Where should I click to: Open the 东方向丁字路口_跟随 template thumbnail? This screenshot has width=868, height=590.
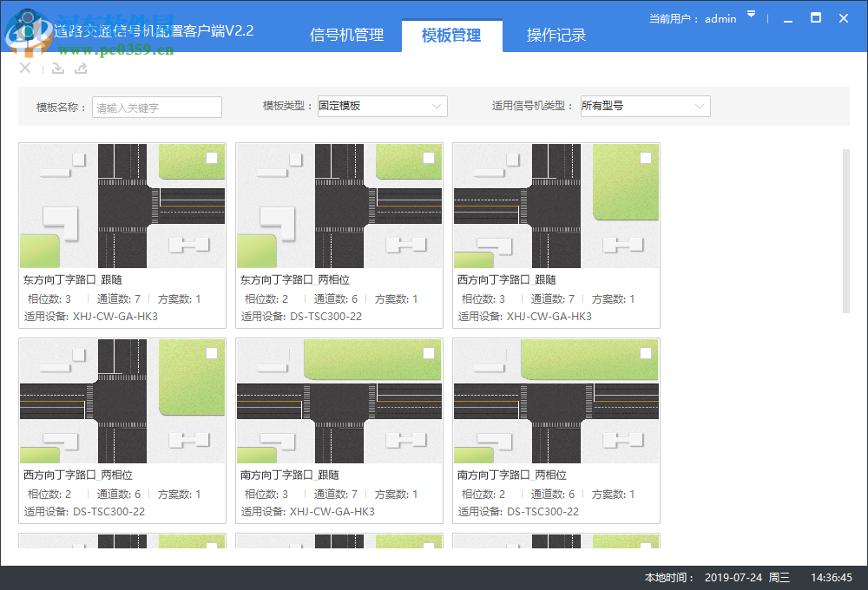tap(122, 206)
